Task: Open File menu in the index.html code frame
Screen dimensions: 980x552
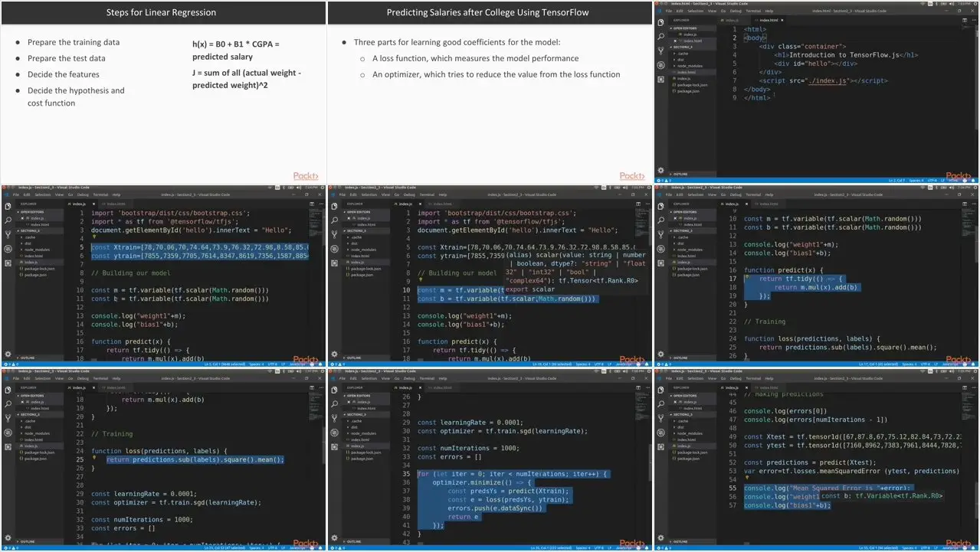Action: (x=668, y=11)
